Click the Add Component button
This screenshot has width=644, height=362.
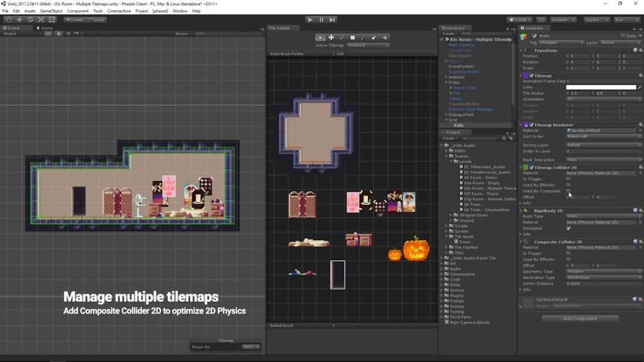click(580, 319)
